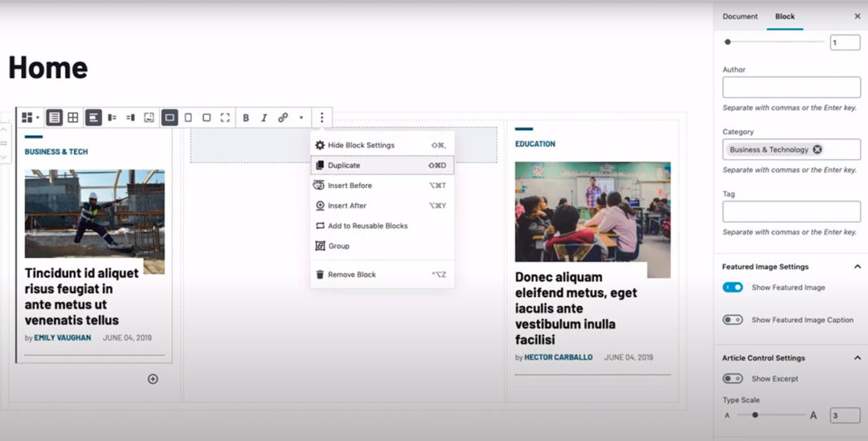Close the settings sidebar
The width and height of the screenshot is (868, 441).
857,16
